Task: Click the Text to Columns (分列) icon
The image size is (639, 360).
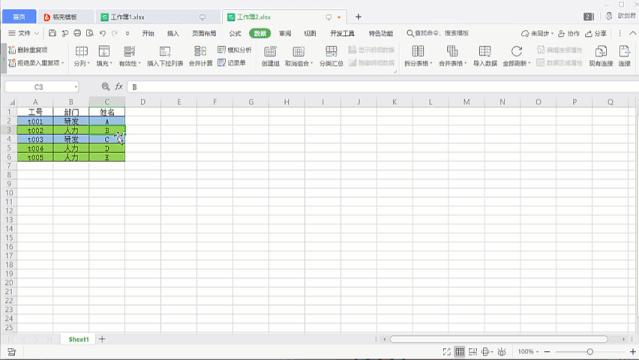Action: click(82, 51)
